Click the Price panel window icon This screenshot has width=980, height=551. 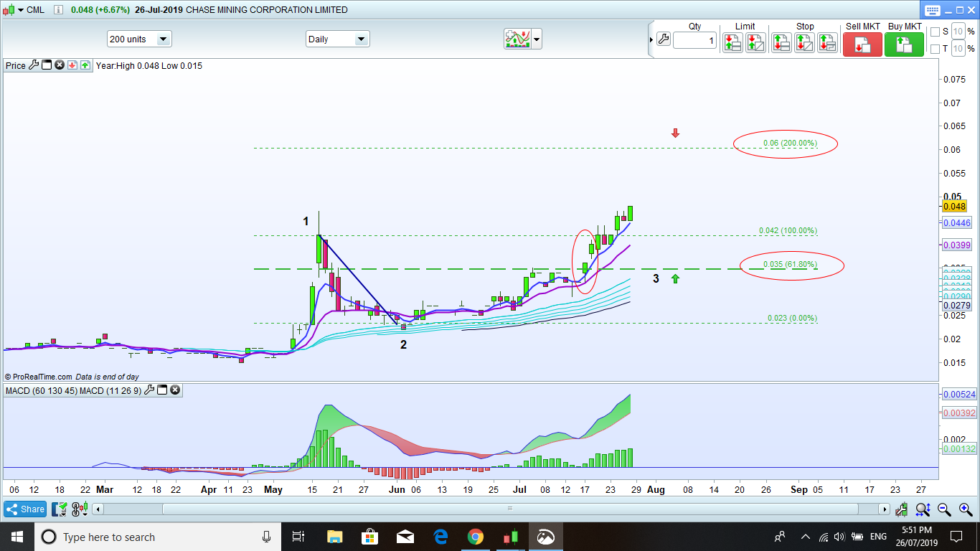tap(47, 65)
